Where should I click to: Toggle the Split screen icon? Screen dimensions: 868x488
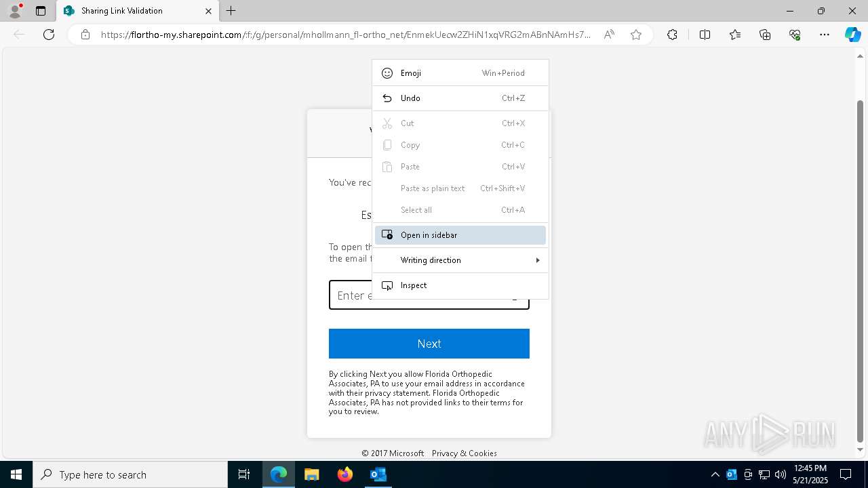[x=705, y=35]
